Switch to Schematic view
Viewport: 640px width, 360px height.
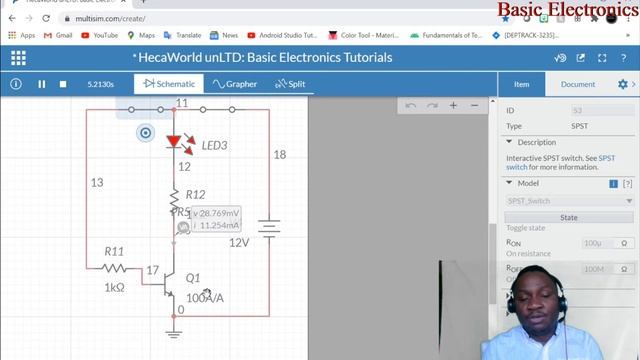pyautogui.click(x=169, y=84)
